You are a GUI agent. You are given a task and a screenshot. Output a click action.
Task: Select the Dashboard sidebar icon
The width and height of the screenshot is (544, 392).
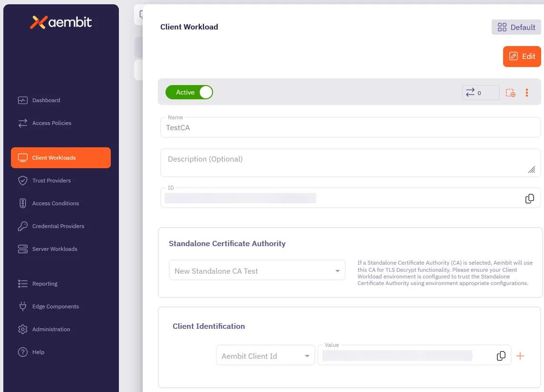pos(22,100)
